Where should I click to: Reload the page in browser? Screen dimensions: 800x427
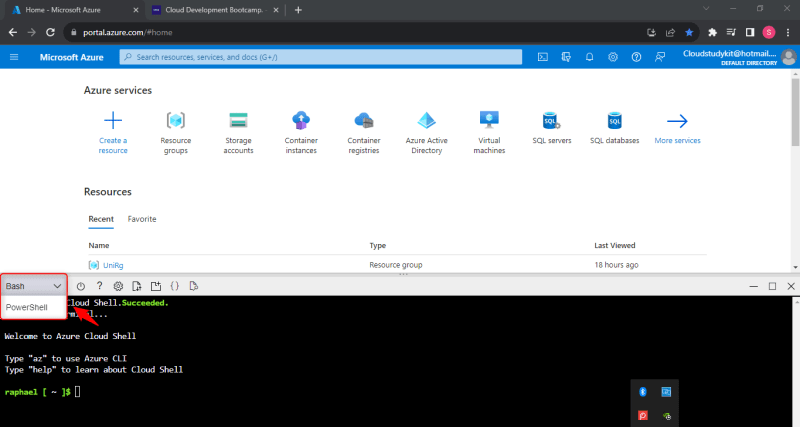tap(50, 32)
